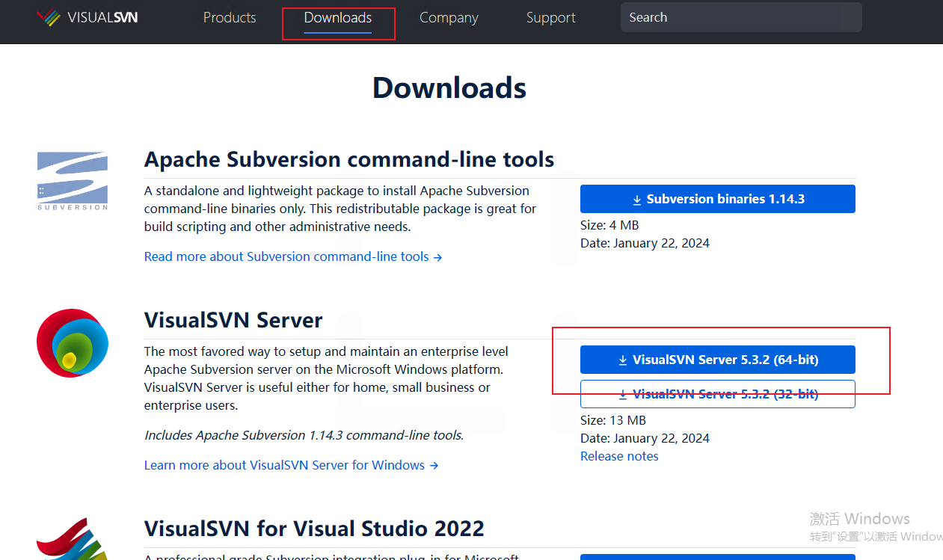943x560 pixels.
Task: Click the Apache Subversion logo image
Action: click(x=73, y=182)
